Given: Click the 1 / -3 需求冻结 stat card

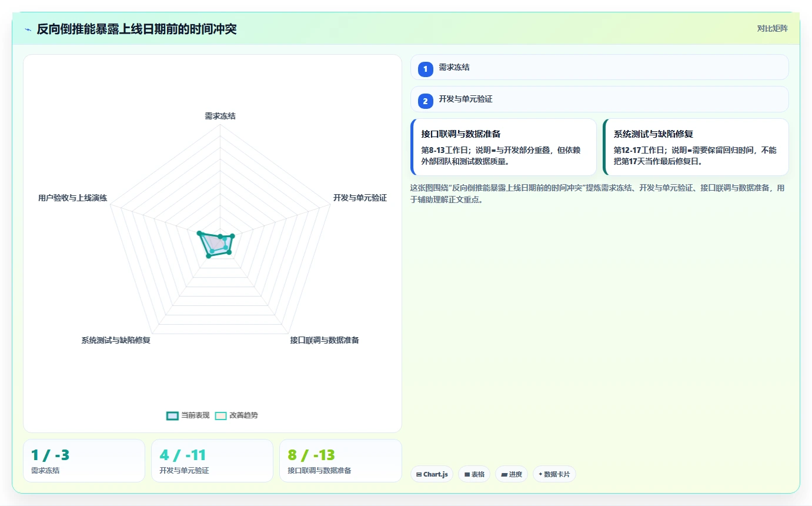Looking at the screenshot, I should pyautogui.click(x=84, y=461).
